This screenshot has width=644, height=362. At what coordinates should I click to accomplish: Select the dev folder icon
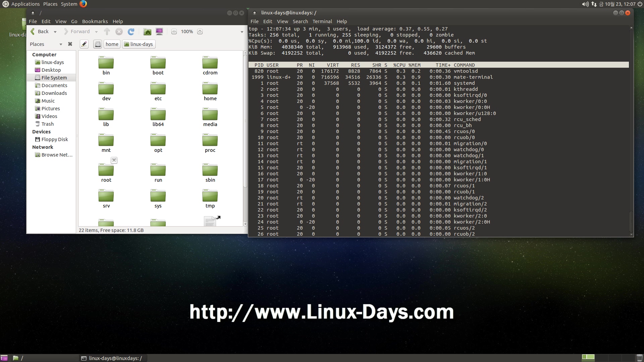106,88
